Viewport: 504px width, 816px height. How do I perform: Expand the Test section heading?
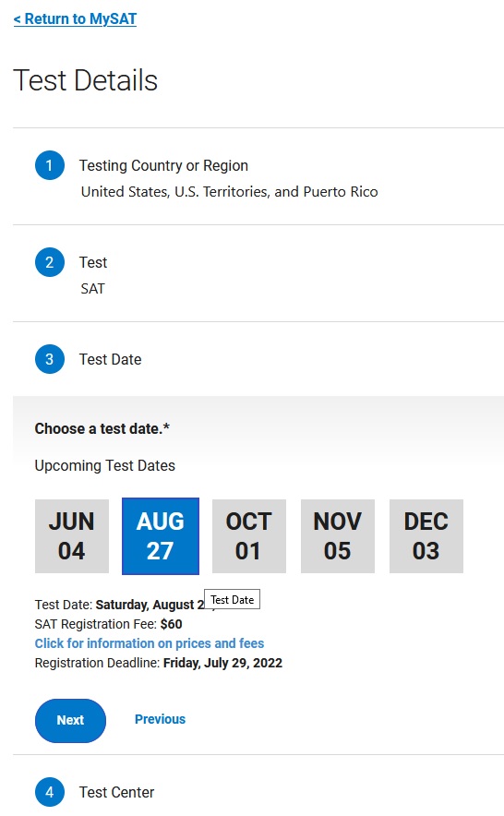[x=93, y=262]
